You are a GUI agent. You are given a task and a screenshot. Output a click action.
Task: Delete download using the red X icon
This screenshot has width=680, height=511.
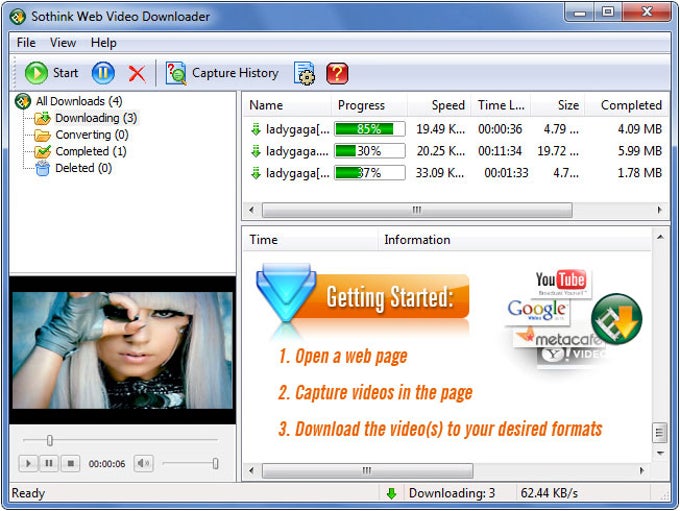137,73
